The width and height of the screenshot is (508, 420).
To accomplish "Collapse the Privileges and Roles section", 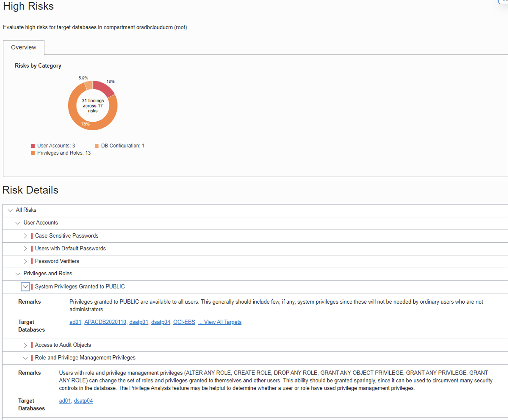I will [x=18, y=274].
